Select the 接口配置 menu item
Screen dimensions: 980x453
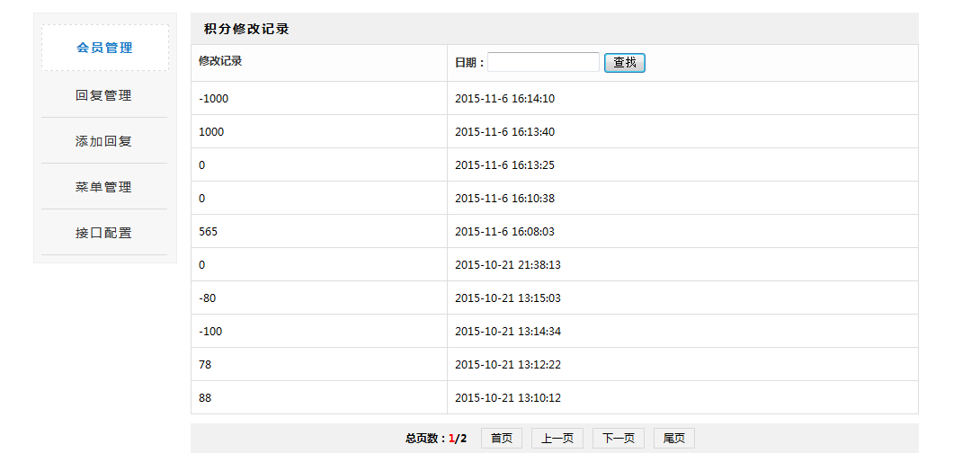tap(104, 233)
